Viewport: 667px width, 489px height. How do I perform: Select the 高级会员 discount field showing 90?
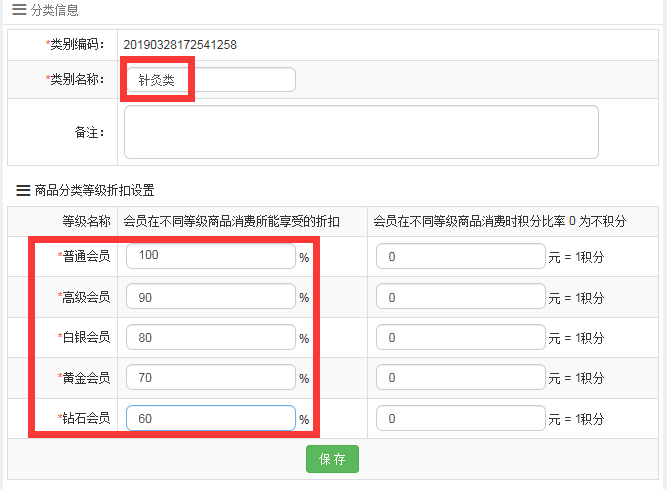pos(211,297)
